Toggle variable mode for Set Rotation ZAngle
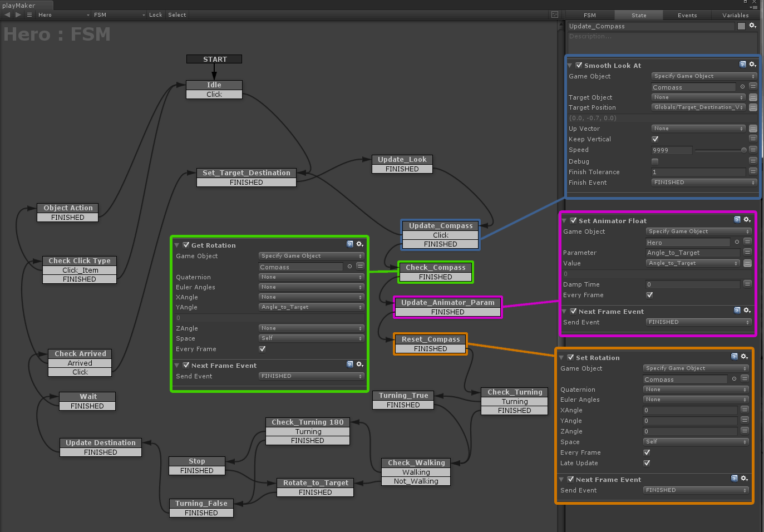Image resolution: width=764 pixels, height=532 pixels. (745, 431)
